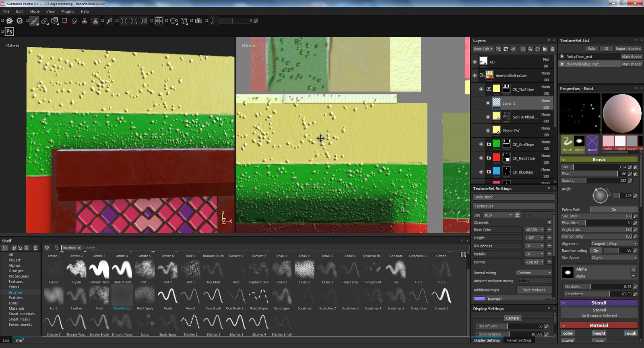Add a mask in Layers toolbar

tap(506, 49)
